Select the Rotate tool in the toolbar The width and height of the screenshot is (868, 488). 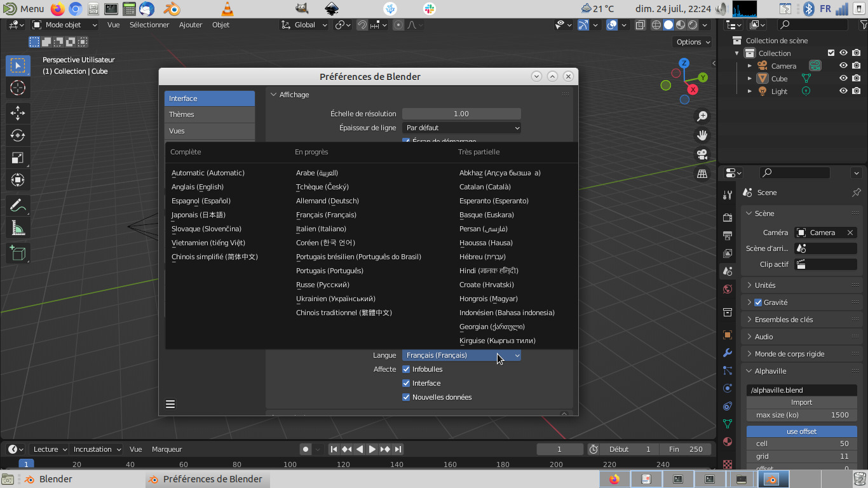click(18, 135)
